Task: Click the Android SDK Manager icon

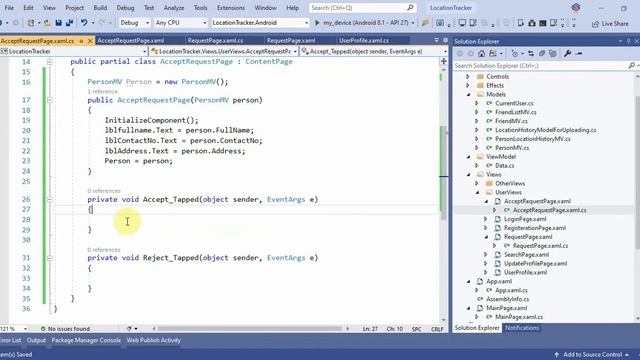Action: point(532,23)
